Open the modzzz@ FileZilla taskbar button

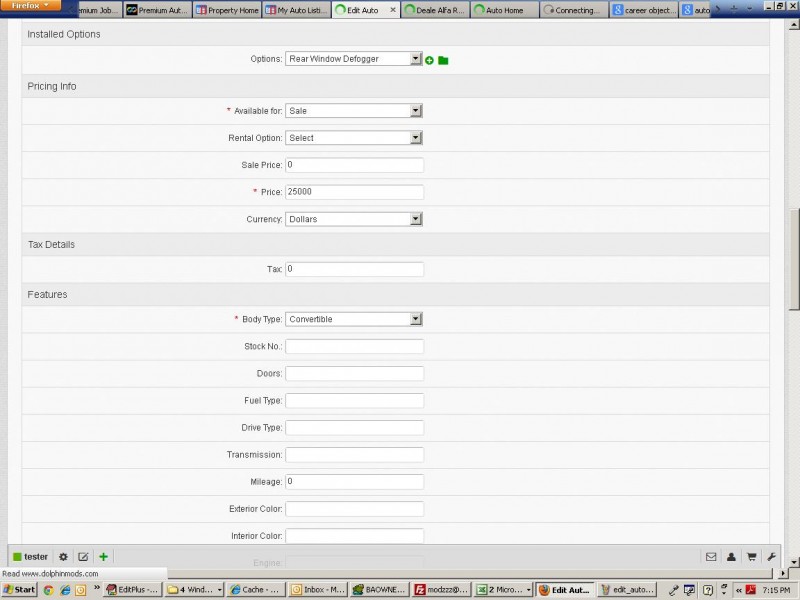441,590
